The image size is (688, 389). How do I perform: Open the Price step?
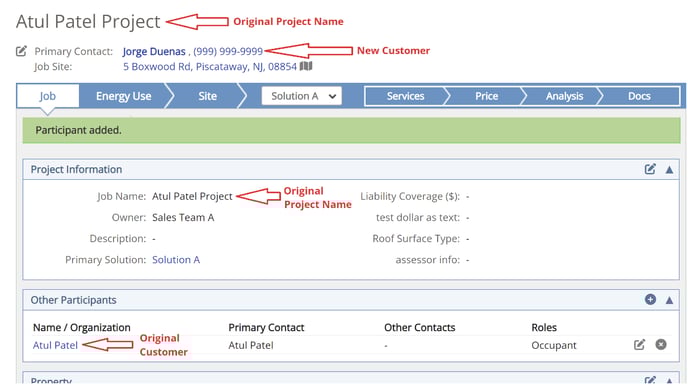pyautogui.click(x=486, y=96)
